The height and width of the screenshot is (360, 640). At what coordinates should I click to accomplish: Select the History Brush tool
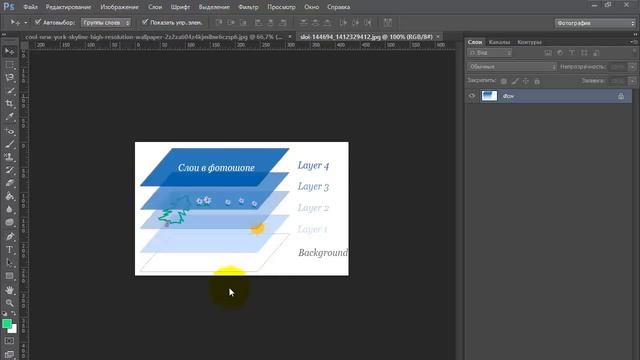9,170
